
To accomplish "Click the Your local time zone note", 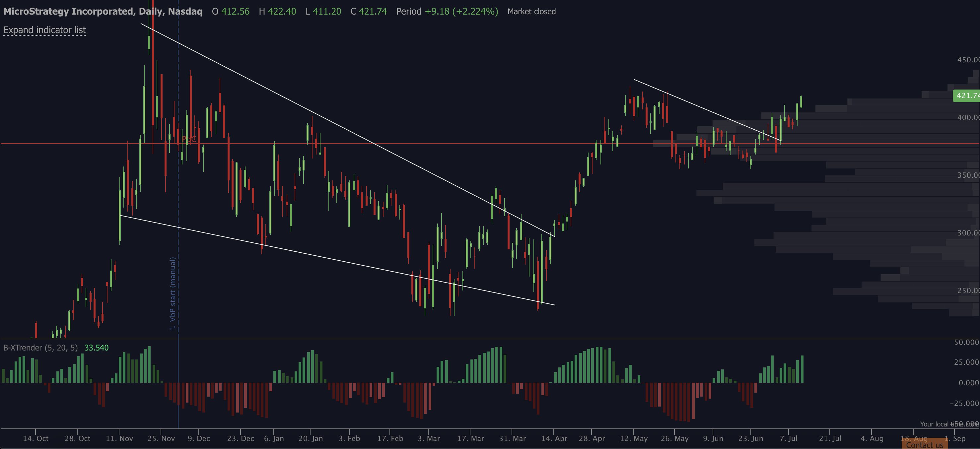I will 949,424.
